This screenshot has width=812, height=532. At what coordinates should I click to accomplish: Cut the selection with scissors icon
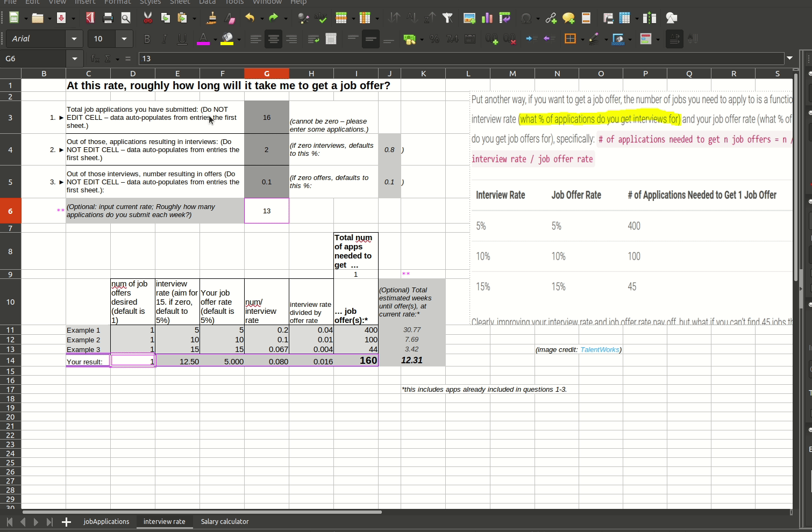148,18
